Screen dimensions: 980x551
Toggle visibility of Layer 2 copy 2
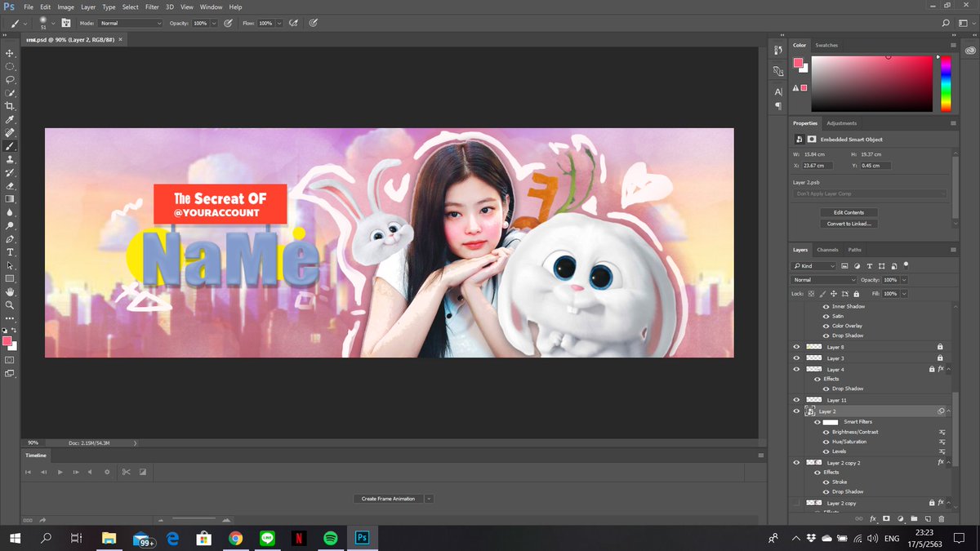[x=796, y=463]
